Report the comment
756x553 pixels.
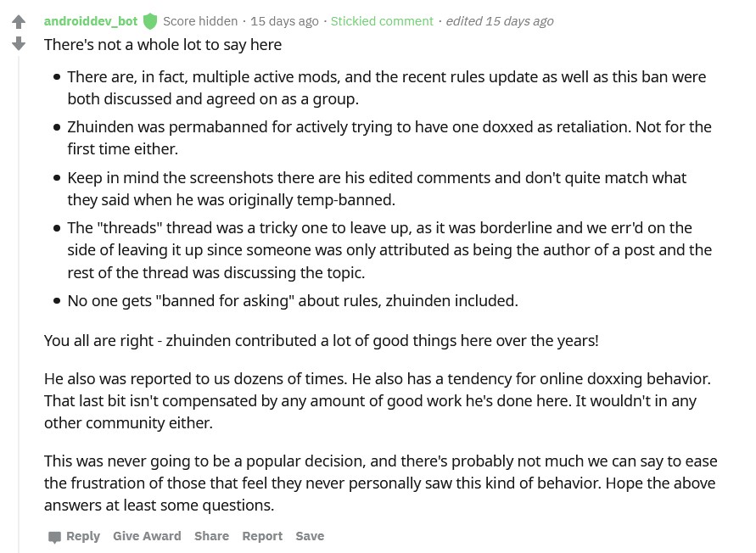pyautogui.click(x=262, y=536)
